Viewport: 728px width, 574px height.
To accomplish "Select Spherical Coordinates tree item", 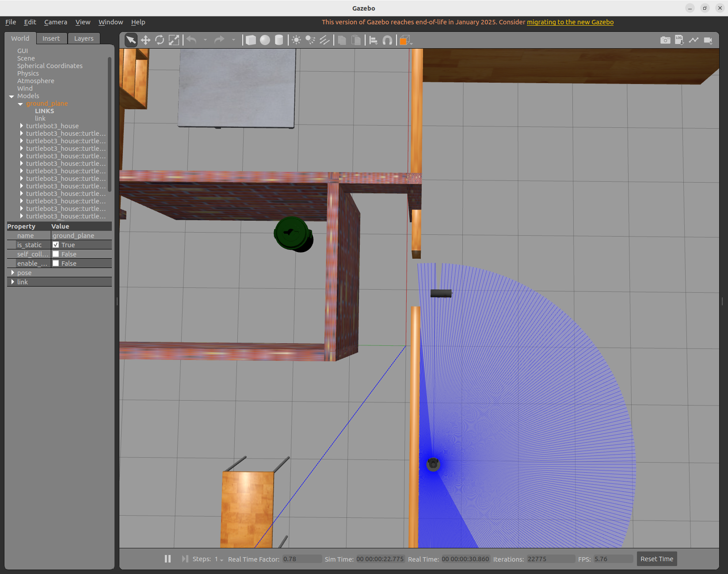I will point(50,66).
